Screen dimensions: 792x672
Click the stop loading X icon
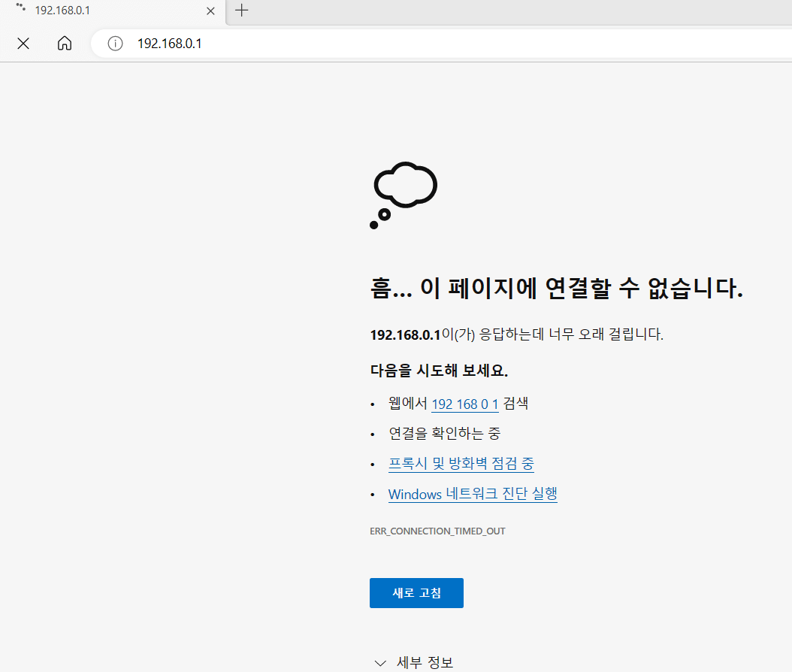[23, 43]
